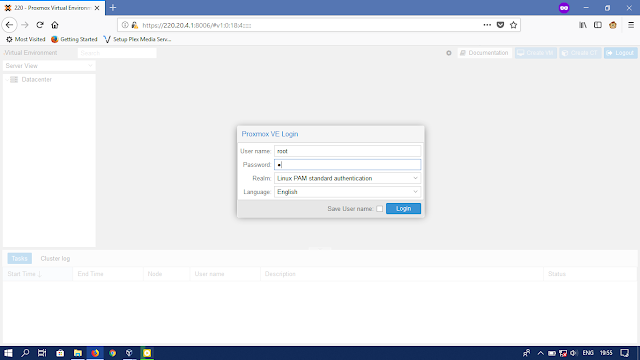Select the Proxmox Virtual Environment browser tab
This screenshot has height=360, width=640.
(52, 8)
